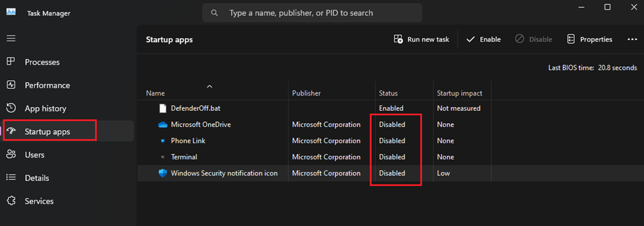Select the Users sidebar icon
This screenshot has width=644, height=226.
click(11, 154)
